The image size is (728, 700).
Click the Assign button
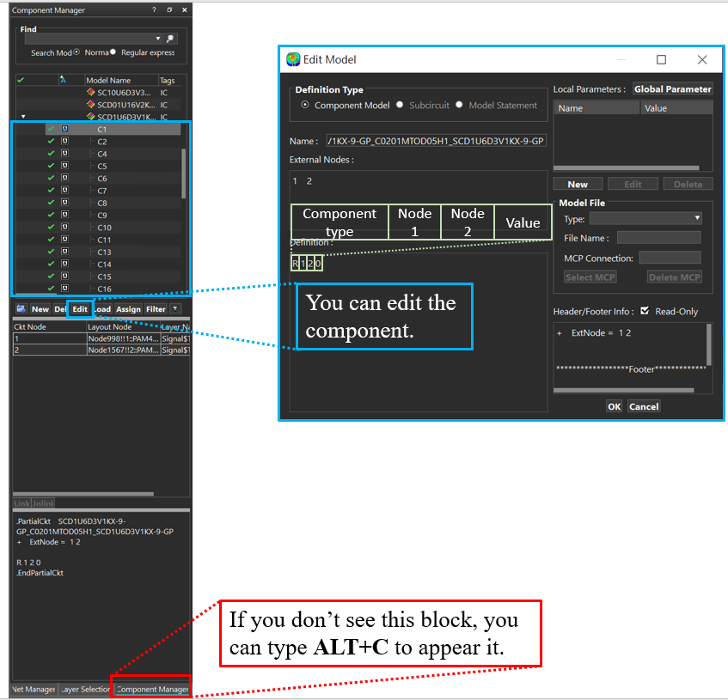pyautogui.click(x=128, y=309)
